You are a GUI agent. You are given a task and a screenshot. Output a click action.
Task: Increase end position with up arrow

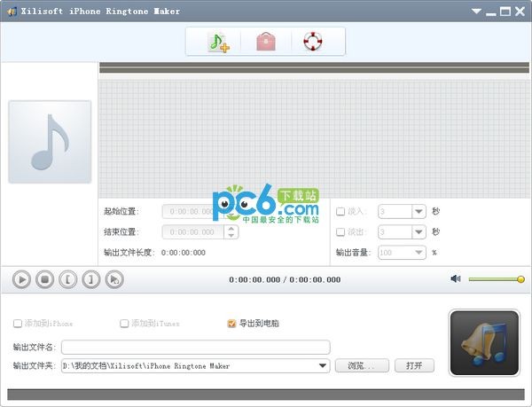231,229
